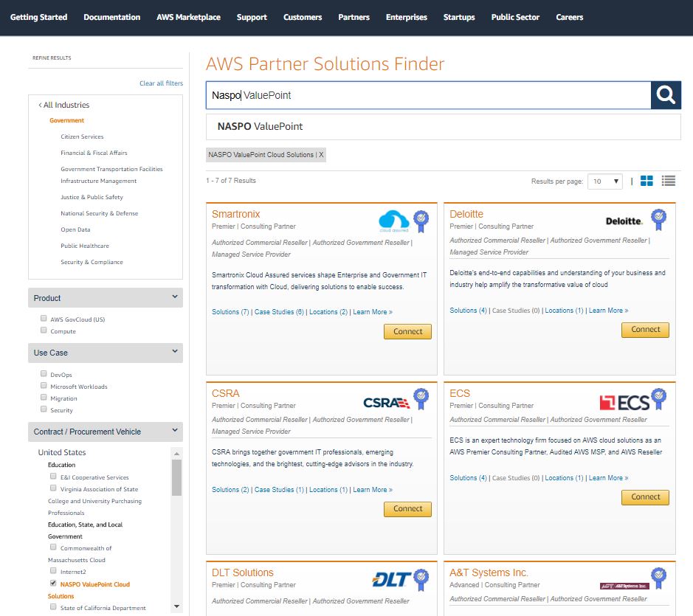
Task: Click the ECS logo
Action: 624,403
